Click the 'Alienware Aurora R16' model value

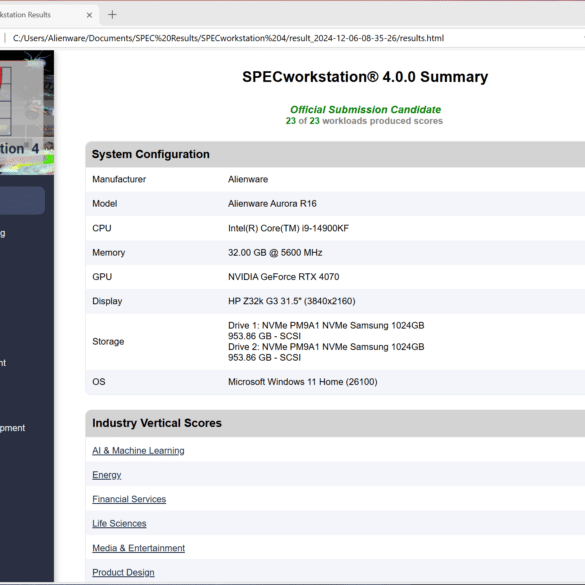coord(272,204)
